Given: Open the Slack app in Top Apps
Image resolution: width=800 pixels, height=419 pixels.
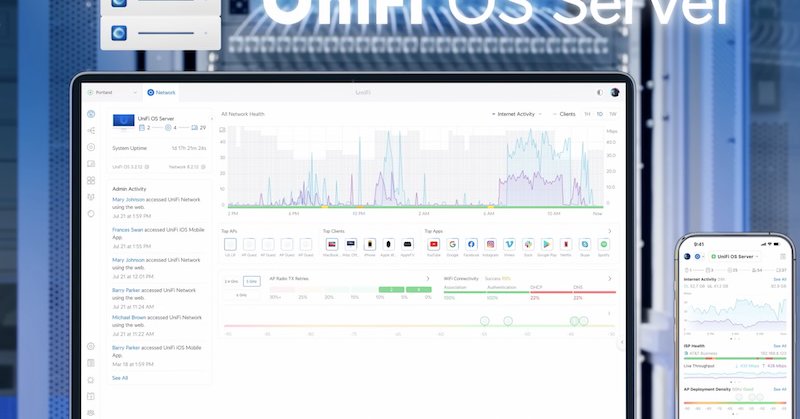Looking at the screenshot, I should tap(528, 244).
